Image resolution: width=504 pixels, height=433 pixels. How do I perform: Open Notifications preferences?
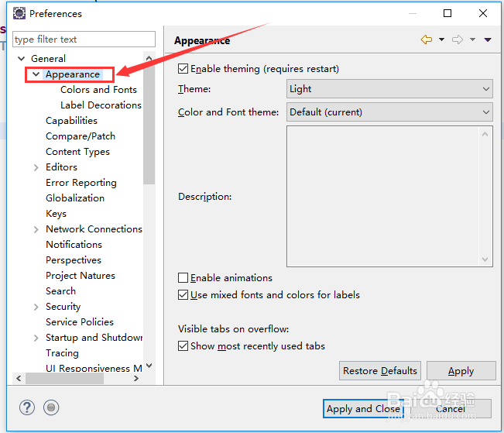coord(74,245)
